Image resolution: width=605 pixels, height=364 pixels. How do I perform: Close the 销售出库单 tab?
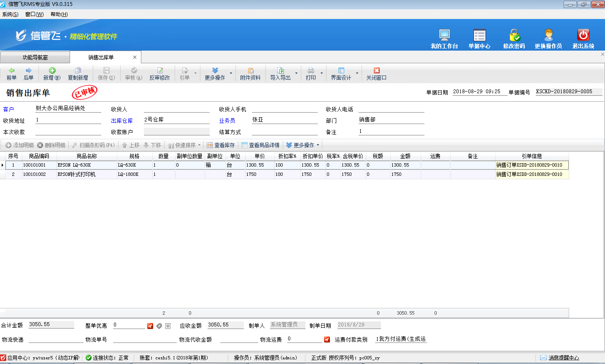[x=135, y=57]
